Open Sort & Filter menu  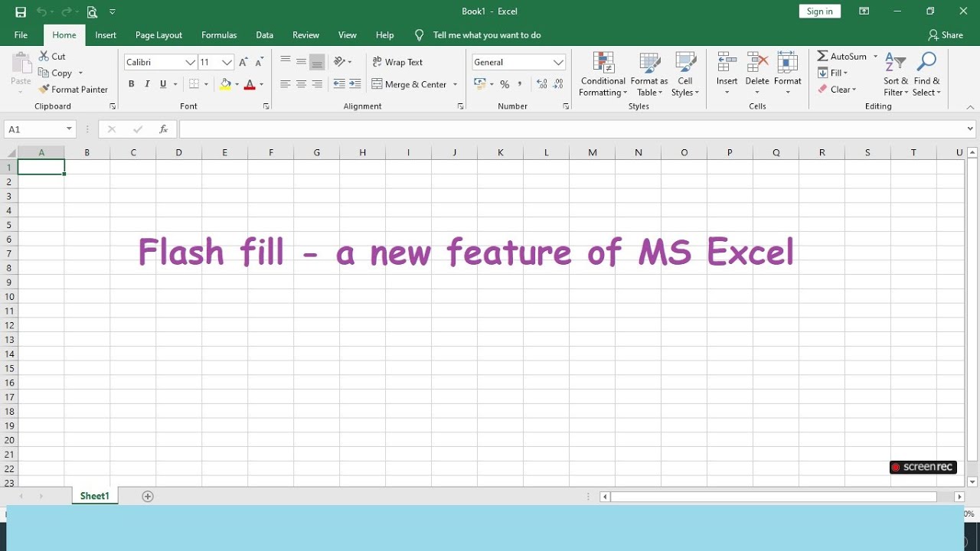pos(896,74)
